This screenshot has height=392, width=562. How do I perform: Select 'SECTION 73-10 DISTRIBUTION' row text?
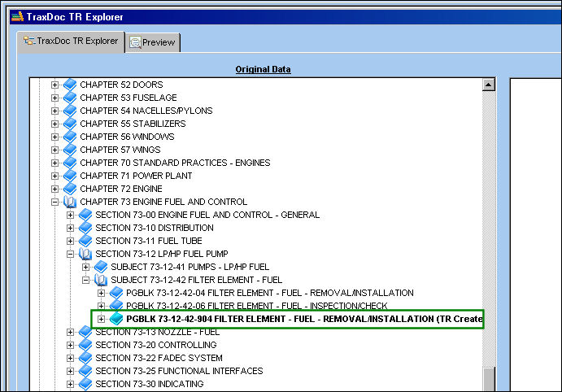coord(155,228)
